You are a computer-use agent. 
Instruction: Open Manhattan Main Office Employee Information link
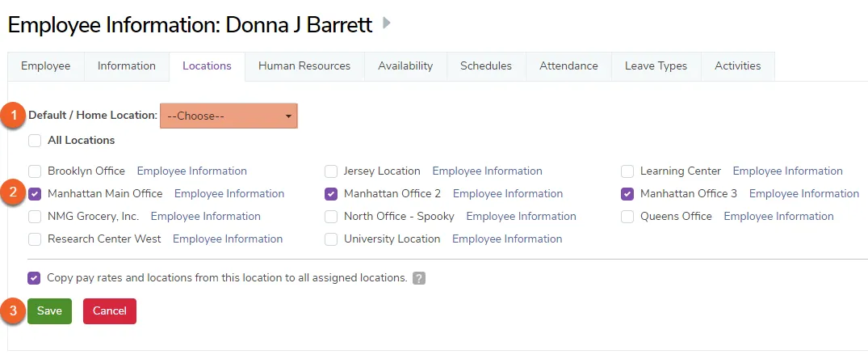(229, 194)
